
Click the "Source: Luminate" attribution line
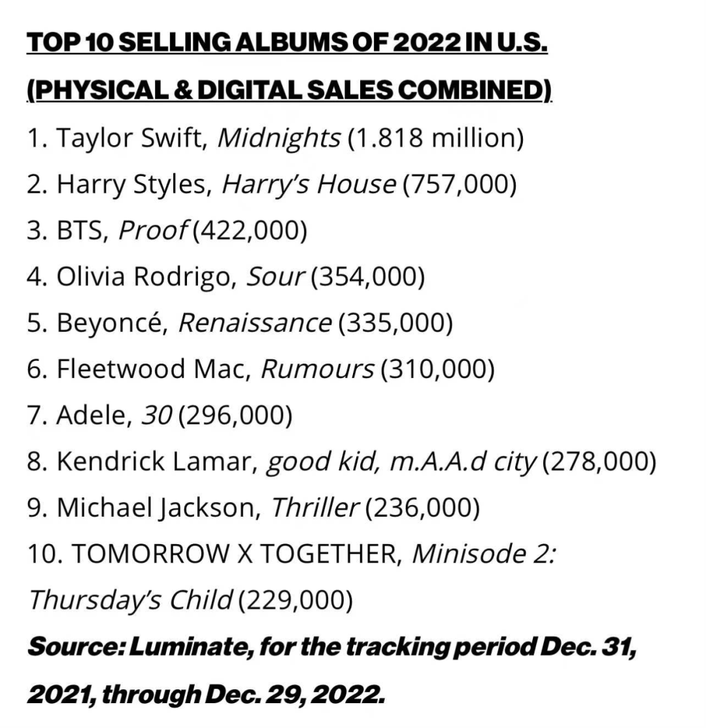[x=331, y=647]
